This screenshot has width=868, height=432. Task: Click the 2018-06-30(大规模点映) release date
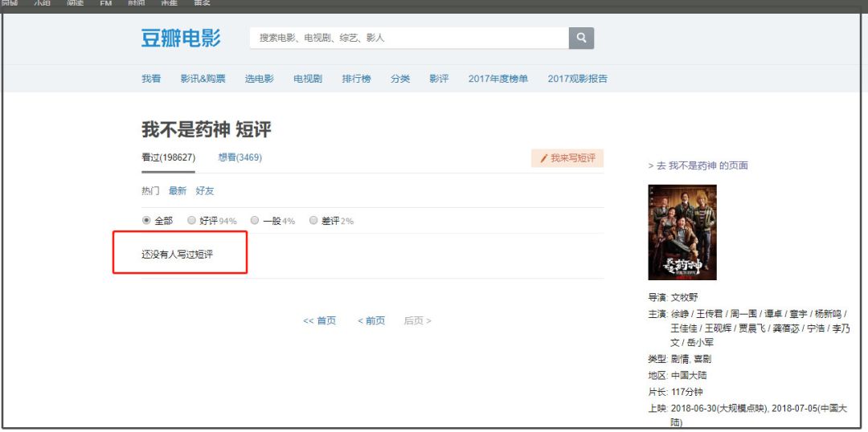point(719,409)
